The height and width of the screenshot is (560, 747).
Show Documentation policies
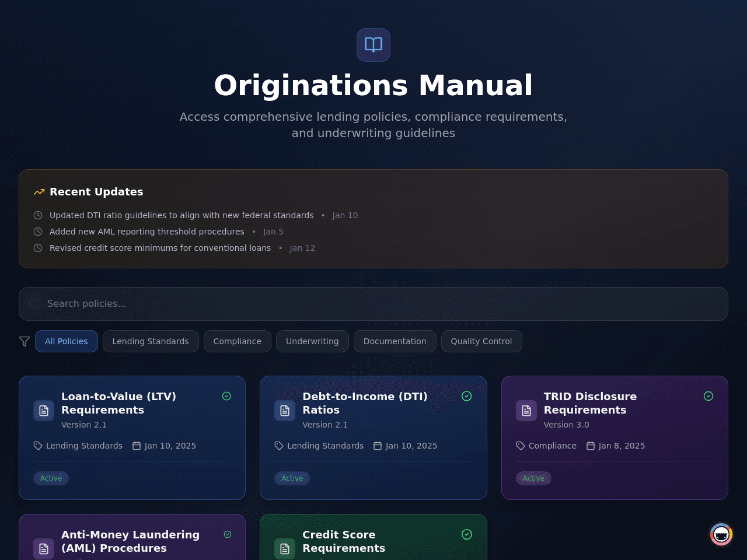395,341
